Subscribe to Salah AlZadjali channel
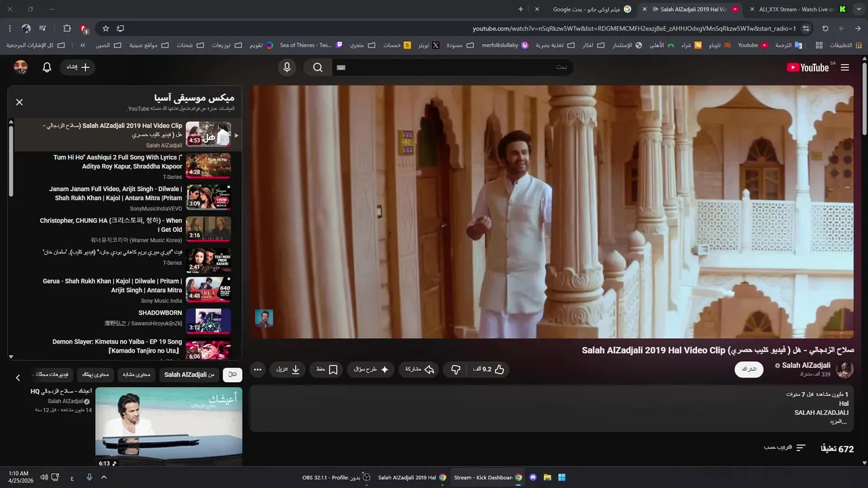 click(749, 369)
